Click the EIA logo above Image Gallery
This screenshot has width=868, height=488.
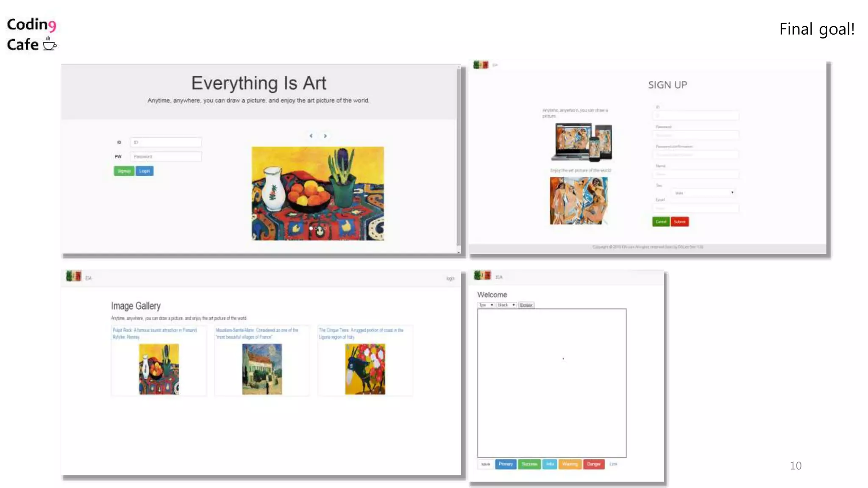[74, 277]
